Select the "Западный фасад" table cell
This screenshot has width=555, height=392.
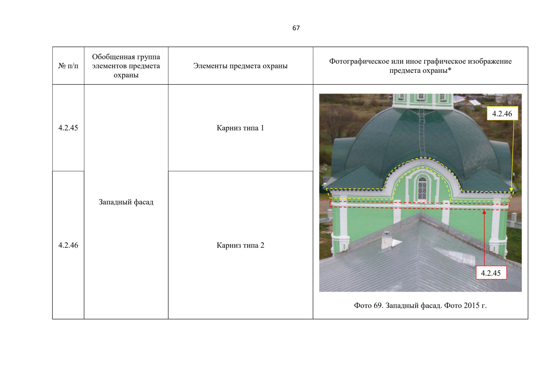click(x=126, y=202)
